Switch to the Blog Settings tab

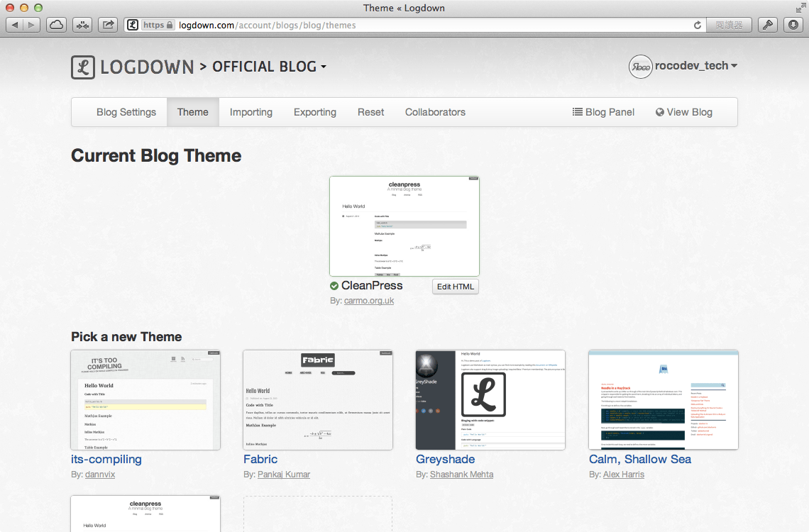[x=126, y=112]
